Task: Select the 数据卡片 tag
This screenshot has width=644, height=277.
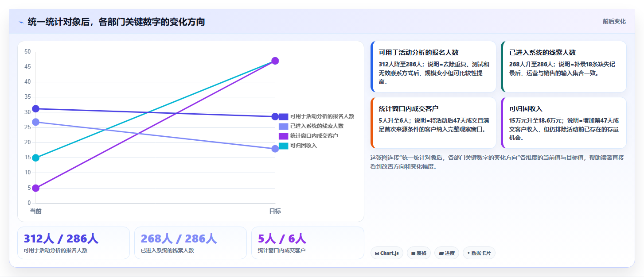Action: point(479,253)
